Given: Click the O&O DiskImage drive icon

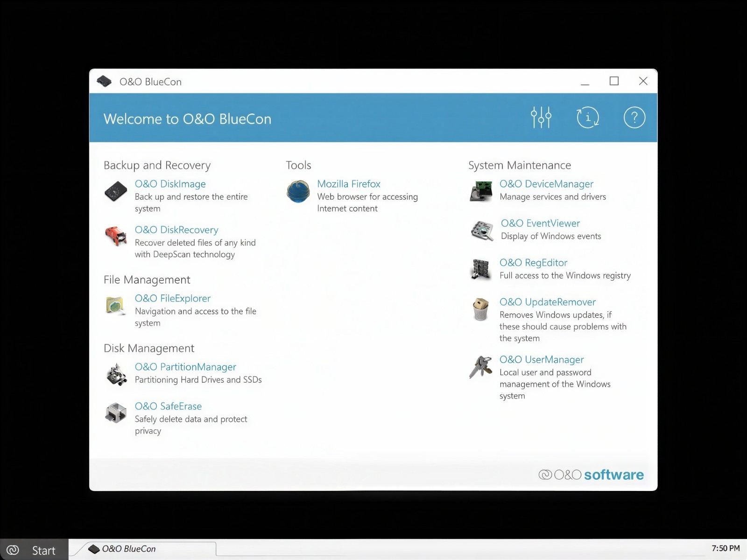Looking at the screenshot, I should 116,191.
